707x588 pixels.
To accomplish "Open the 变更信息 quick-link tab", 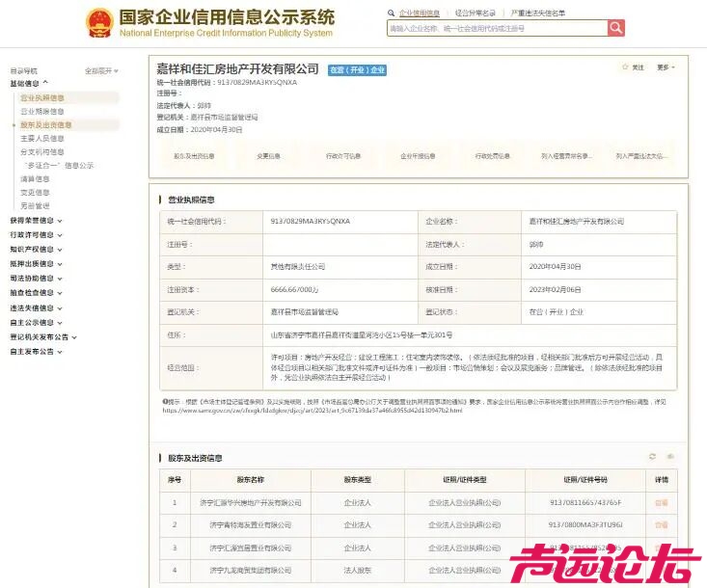I will pos(268,156).
